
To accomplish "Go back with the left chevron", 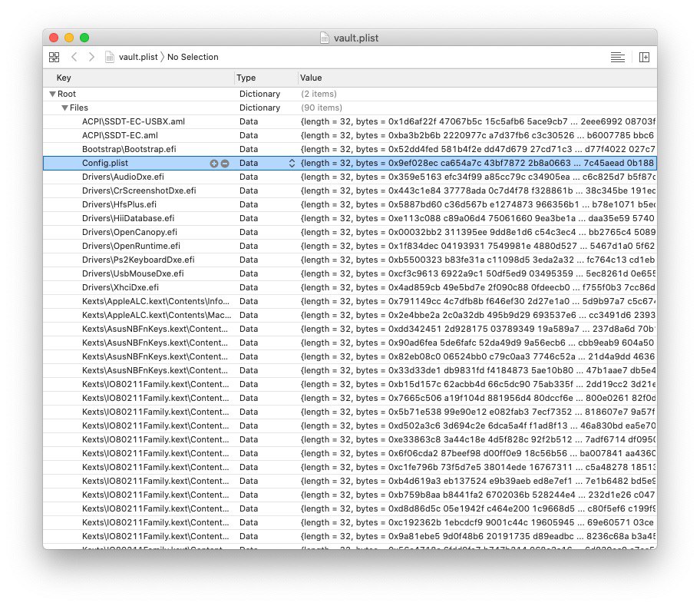I will 74,57.
